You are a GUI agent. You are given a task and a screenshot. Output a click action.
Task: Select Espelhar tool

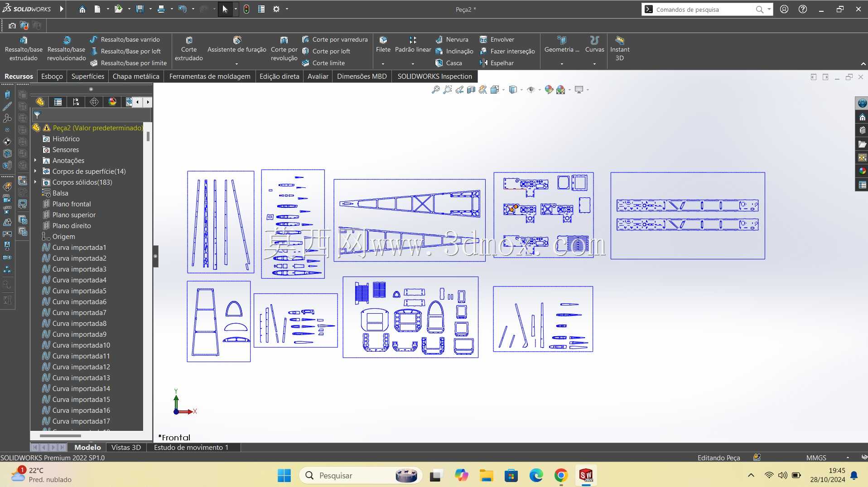[497, 63]
